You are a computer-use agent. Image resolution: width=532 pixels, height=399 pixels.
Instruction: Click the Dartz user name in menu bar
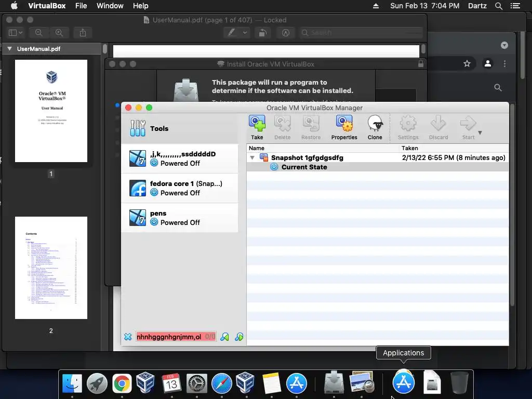click(x=477, y=6)
